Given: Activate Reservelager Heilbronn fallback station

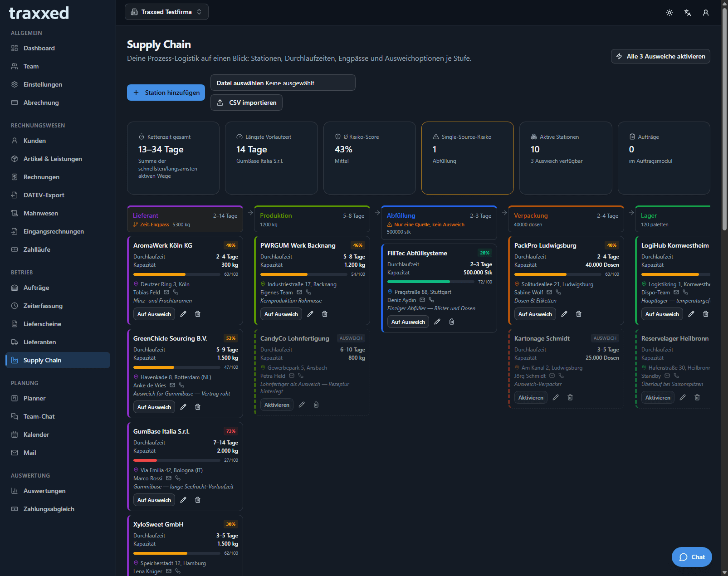Looking at the screenshot, I should 658,397.
